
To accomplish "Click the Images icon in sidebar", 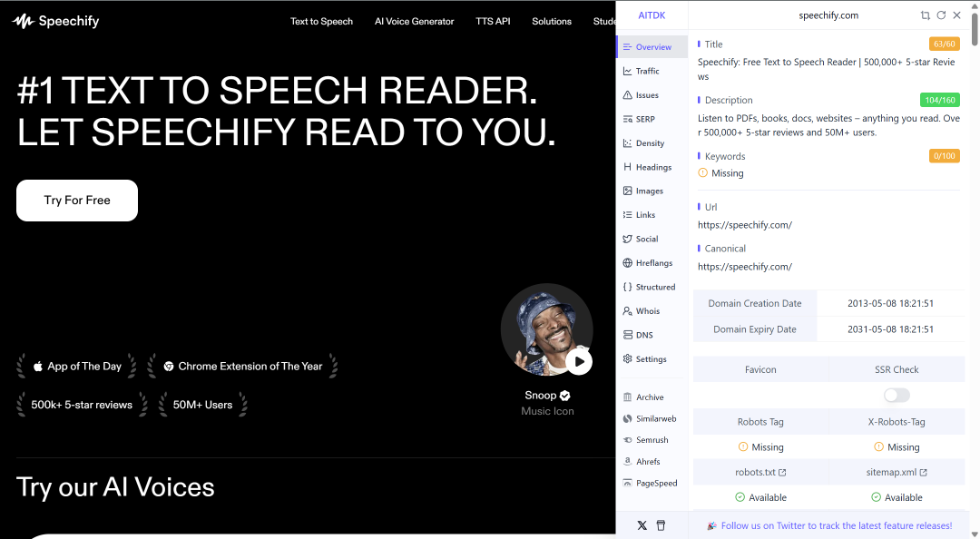I will click(628, 191).
